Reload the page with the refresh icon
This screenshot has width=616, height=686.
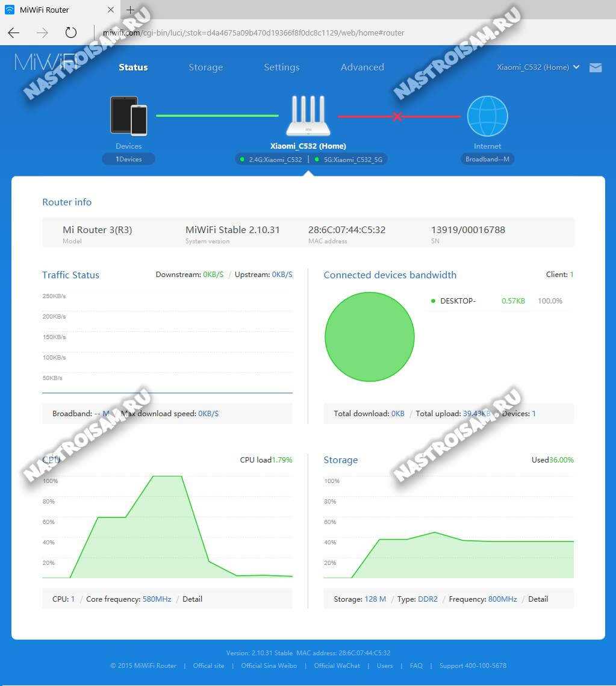click(x=71, y=33)
